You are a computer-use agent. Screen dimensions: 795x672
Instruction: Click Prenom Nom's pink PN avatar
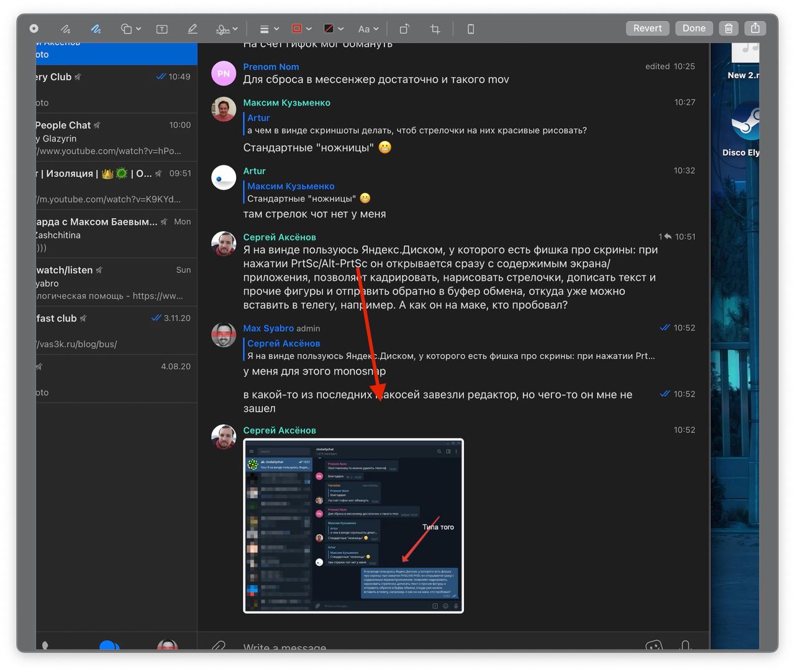pos(224,73)
